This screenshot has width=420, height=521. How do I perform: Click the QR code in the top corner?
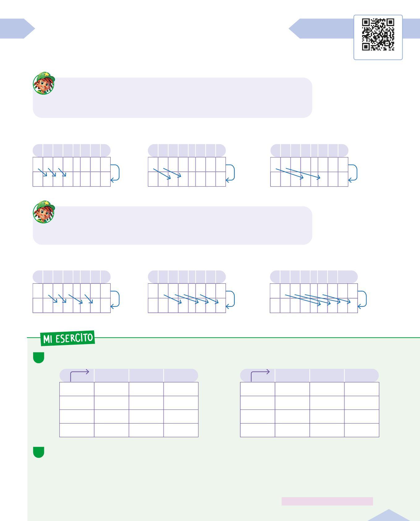point(378,35)
